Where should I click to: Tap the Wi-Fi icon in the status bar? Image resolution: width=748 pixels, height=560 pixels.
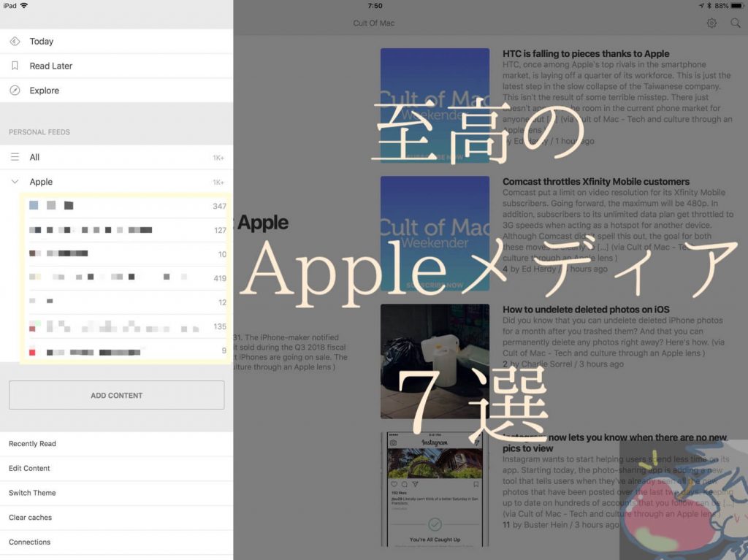(x=24, y=6)
